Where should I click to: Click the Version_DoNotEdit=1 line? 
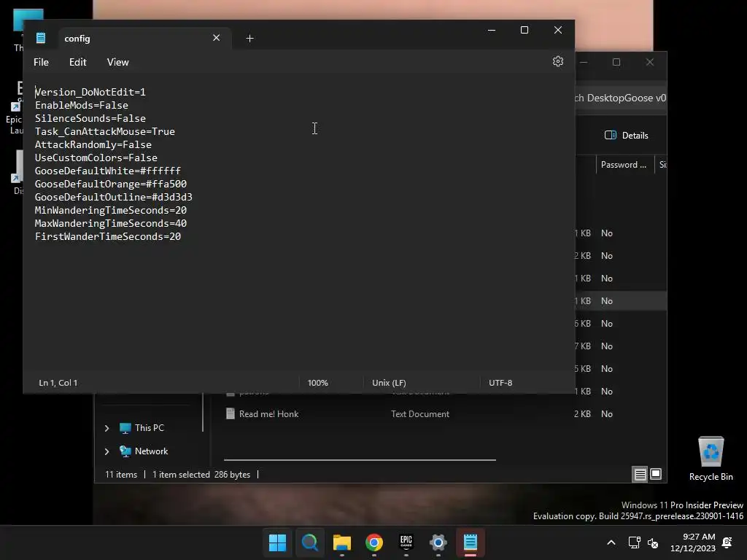point(90,93)
